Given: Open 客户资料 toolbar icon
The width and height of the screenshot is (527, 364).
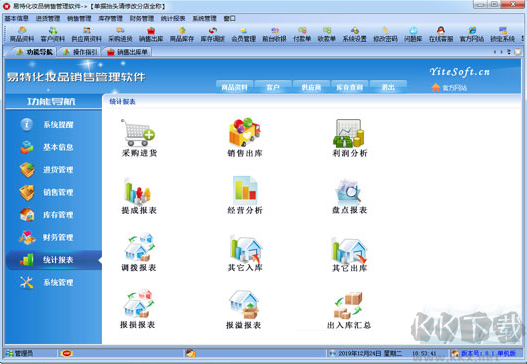Looking at the screenshot, I should coord(53,34).
